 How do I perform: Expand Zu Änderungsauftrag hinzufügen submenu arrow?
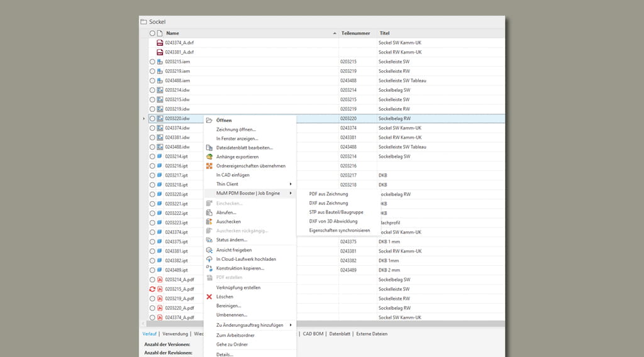(290, 325)
